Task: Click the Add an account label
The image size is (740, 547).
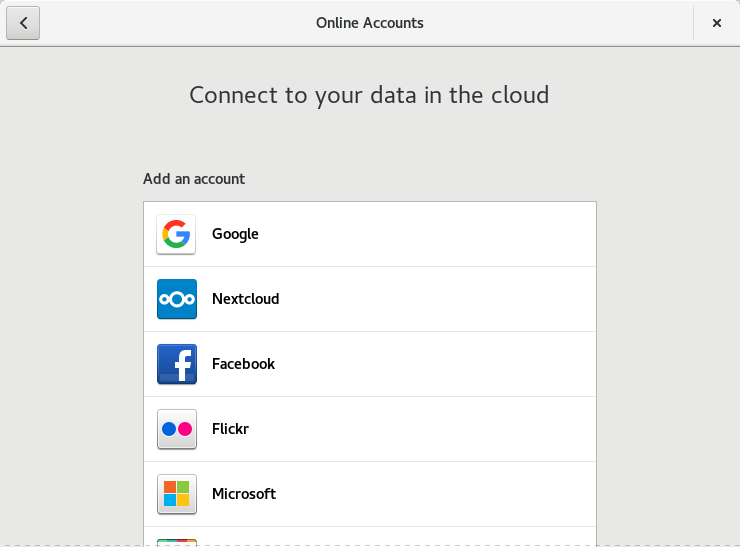Action: pyautogui.click(x=194, y=179)
